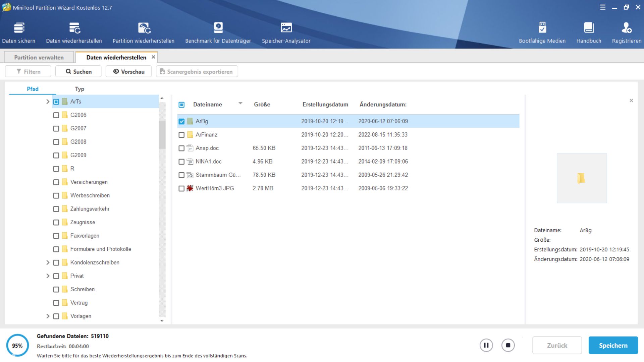Sort using the Dateiname column arrow

pyautogui.click(x=240, y=104)
